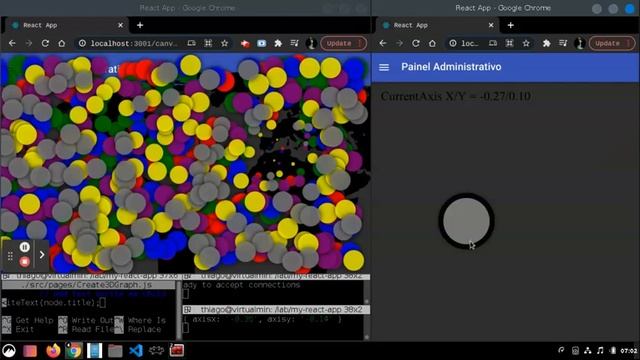This screenshot has height=360, width=640.
Task: Expand the recorder widget chevron arrow
Action: pos(42,255)
